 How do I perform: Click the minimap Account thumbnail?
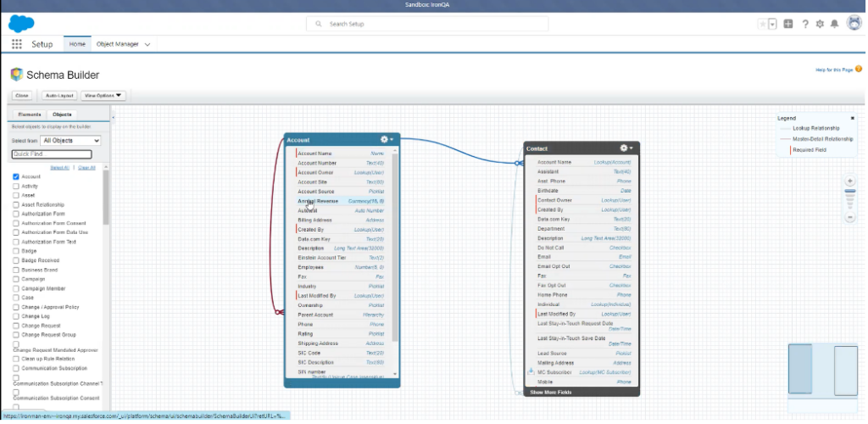800,369
